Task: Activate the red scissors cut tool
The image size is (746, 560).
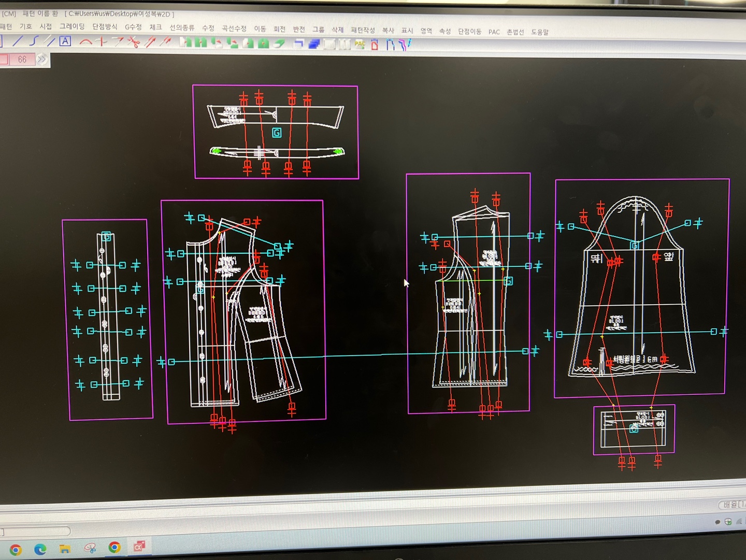Action: (x=134, y=42)
